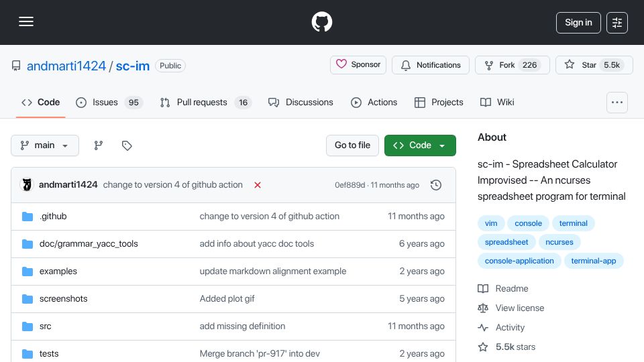Viewport: 644px width, 362px height.
Task: Open the examples folder
Action: 58,271
